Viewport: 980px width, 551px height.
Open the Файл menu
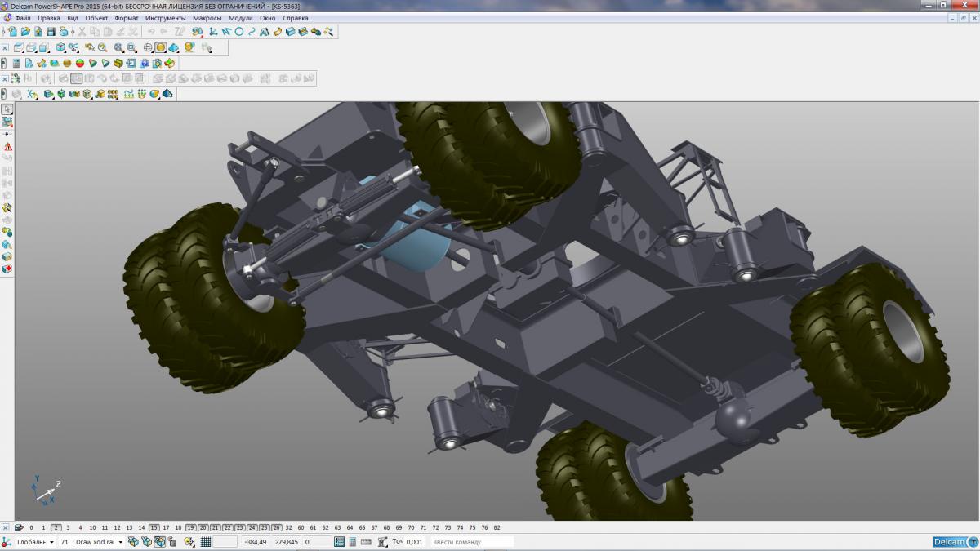23,17
